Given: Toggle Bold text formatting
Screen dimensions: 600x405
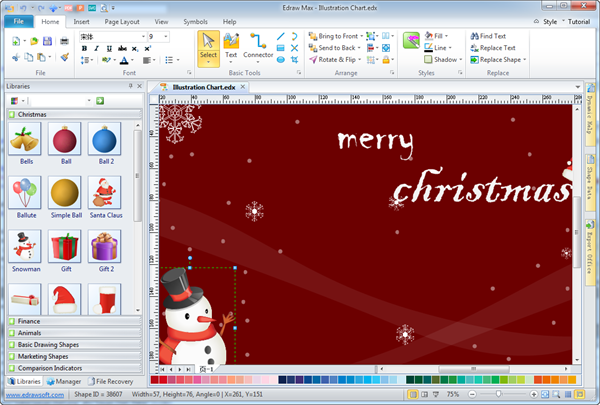Looking at the screenshot, I should pyautogui.click(x=84, y=49).
